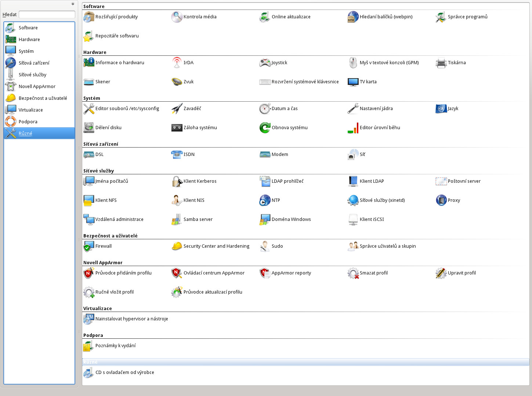Screen dimensions: 532x396
Task: Open Nainstalovat hypervisor a nástroje
Action: pyautogui.click(x=89, y=319)
